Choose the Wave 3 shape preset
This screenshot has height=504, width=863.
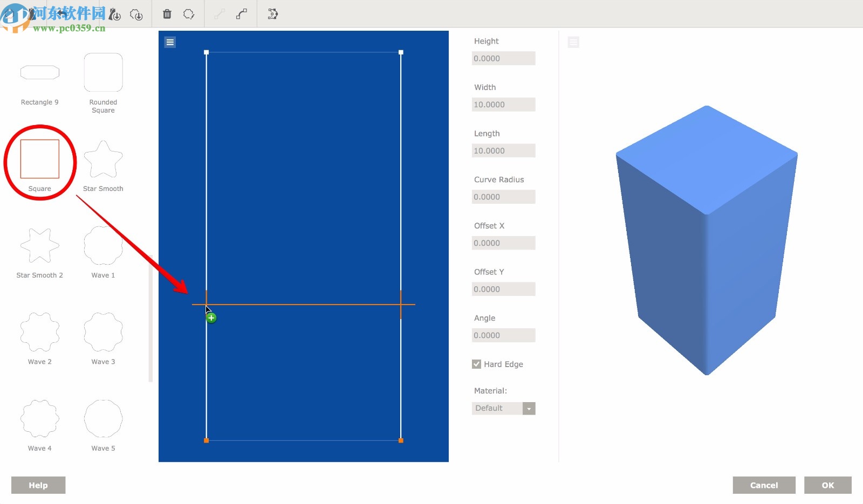102,333
